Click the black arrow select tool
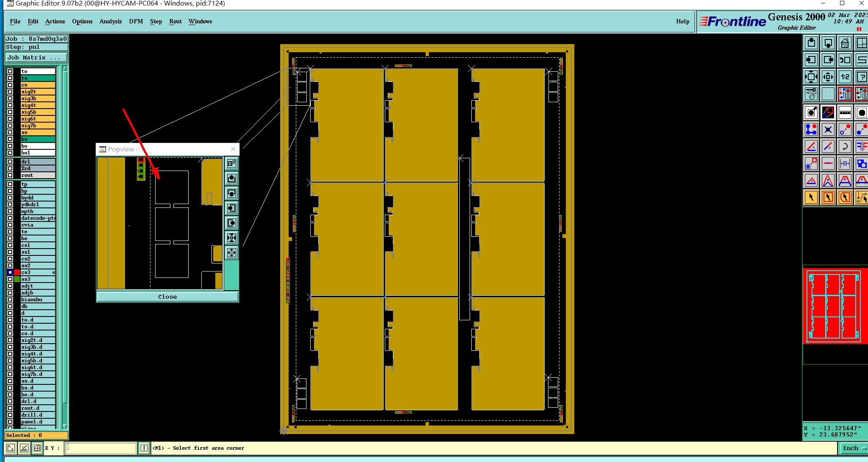The image size is (868, 462). point(811,197)
